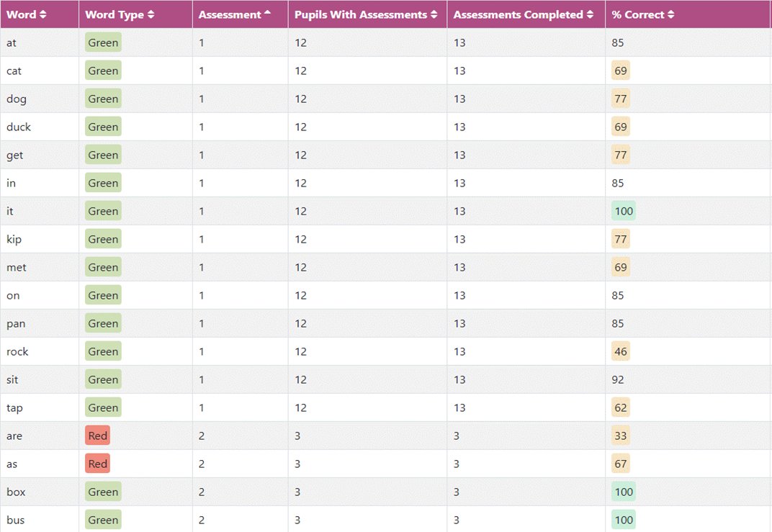The width and height of the screenshot is (772, 532).
Task: Click the 46 % Correct value for "rock"
Action: [x=621, y=351]
